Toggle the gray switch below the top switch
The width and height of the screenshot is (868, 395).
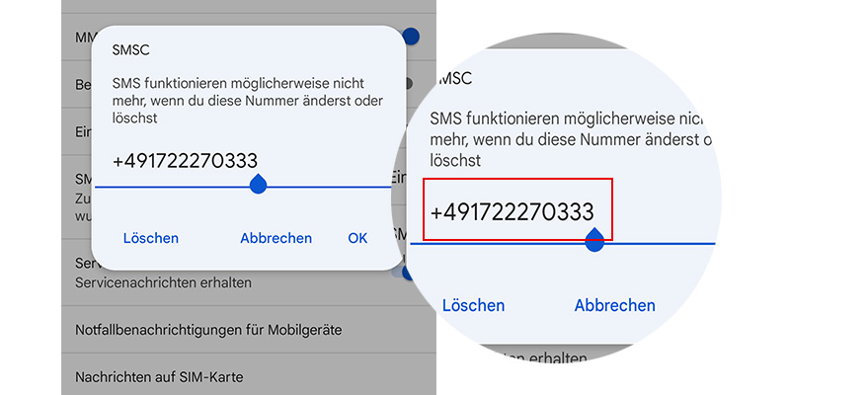point(408,83)
